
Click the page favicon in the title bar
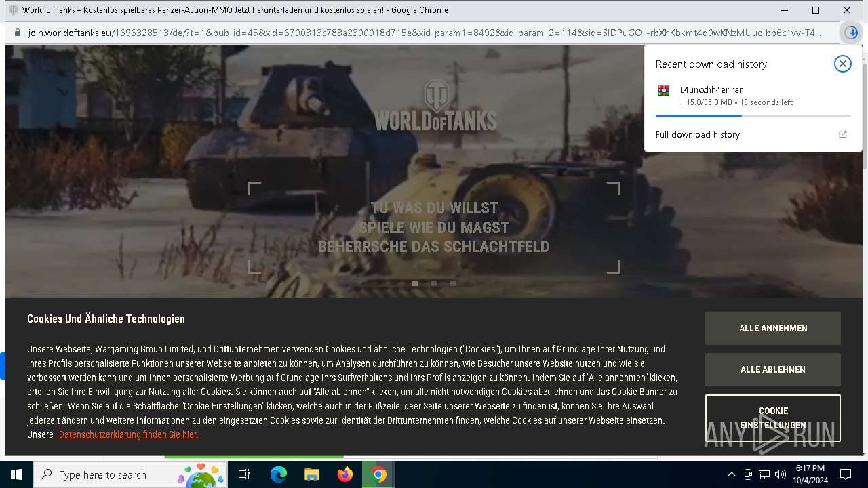pyautogui.click(x=14, y=10)
